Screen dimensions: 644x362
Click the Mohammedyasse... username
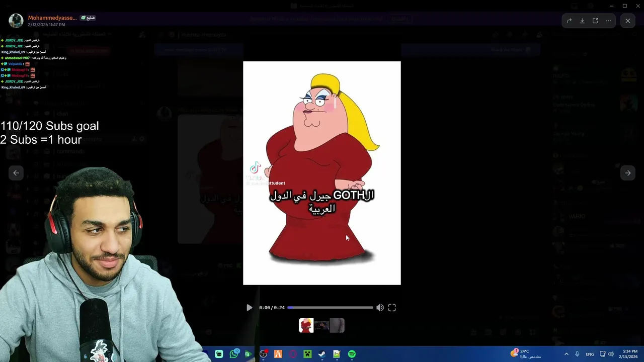tap(52, 18)
